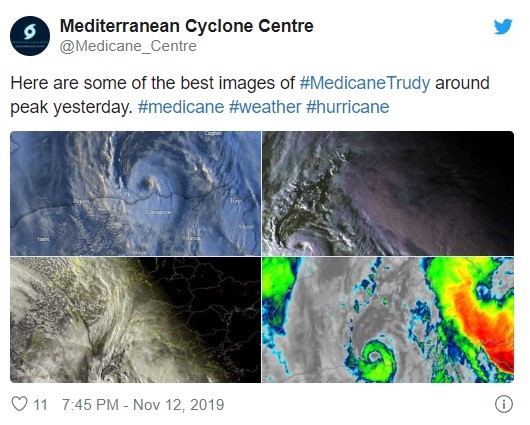The width and height of the screenshot is (530, 425).
Task: Click the tweet text about best images
Action: tap(250, 95)
